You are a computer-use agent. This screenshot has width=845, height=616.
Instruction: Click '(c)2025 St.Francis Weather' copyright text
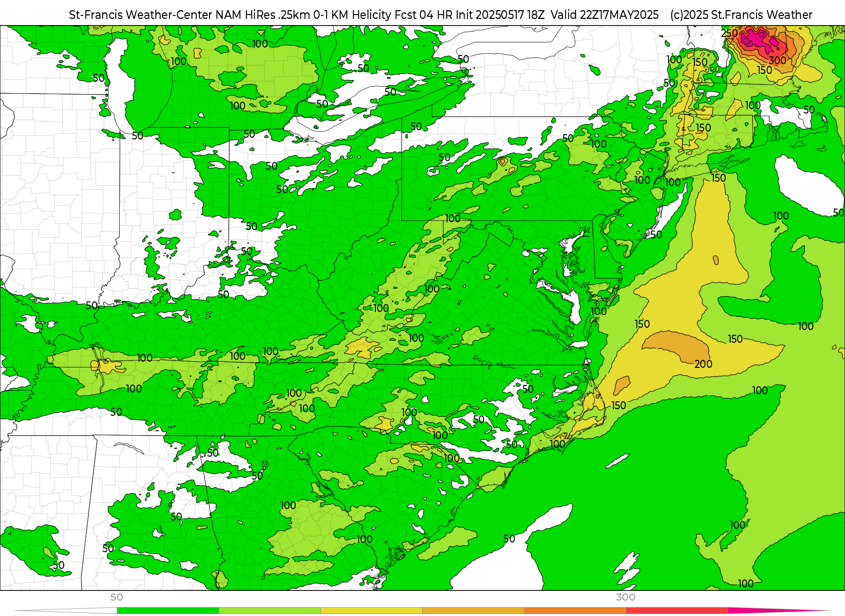(x=741, y=15)
